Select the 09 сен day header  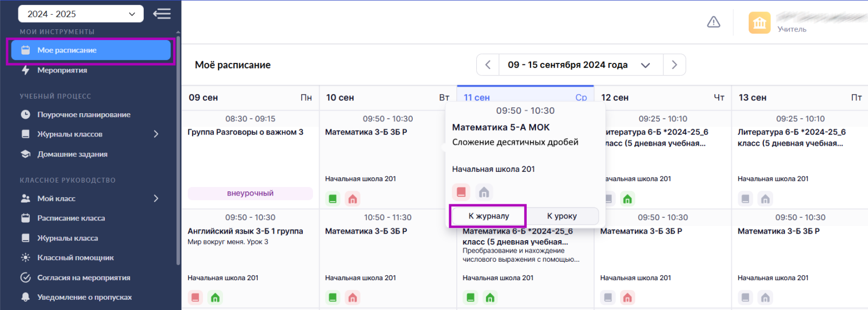[x=250, y=98]
